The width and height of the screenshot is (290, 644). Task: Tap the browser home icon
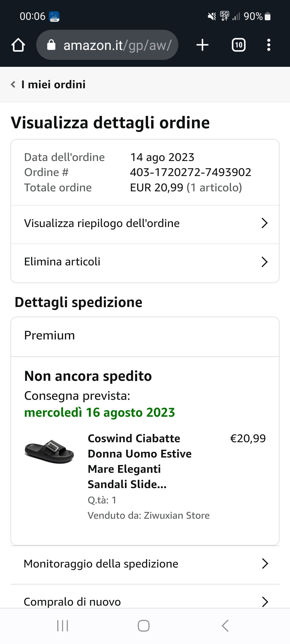[x=18, y=45]
